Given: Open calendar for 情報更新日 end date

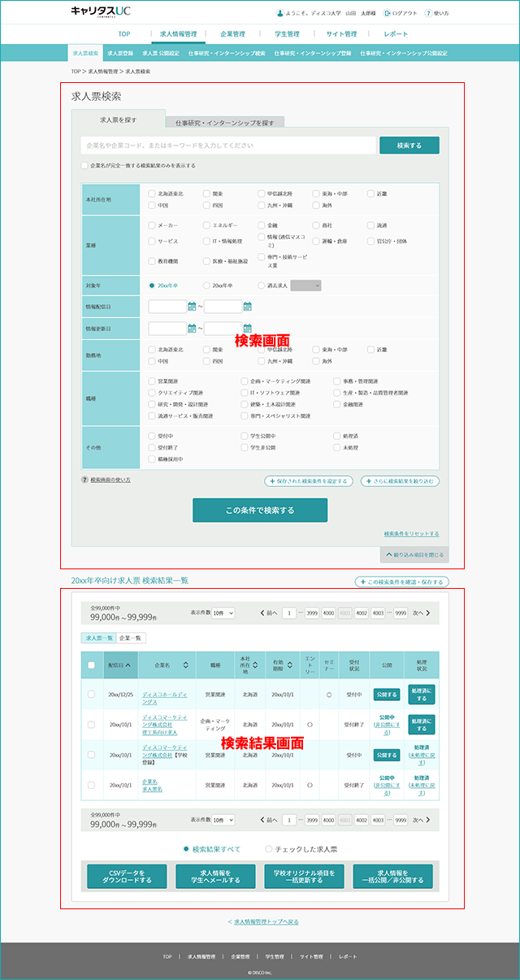Looking at the screenshot, I should 248,329.
